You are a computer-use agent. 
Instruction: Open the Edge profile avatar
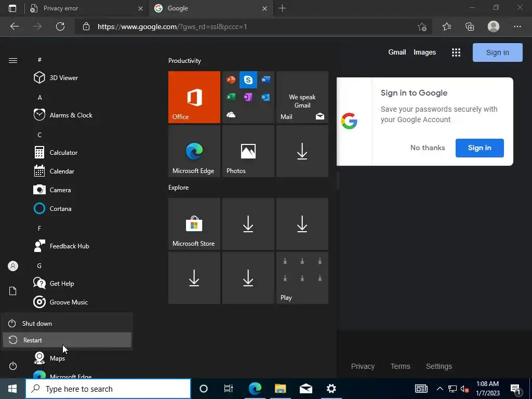[x=494, y=26]
